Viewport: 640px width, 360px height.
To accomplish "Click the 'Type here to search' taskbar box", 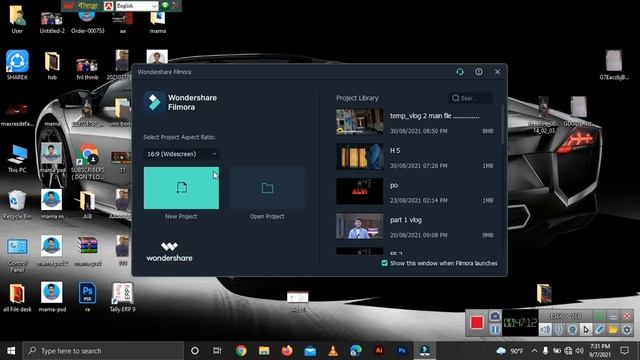I will (x=103, y=351).
